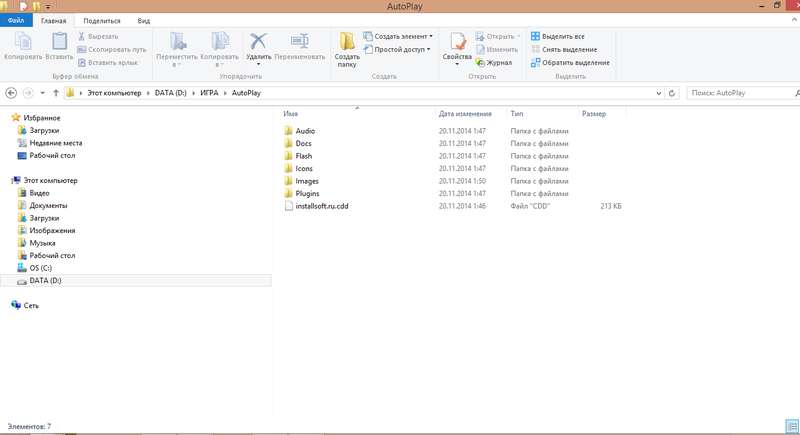Switch to Поделиться ribbon tab
This screenshot has width=800, height=435.
(x=102, y=21)
